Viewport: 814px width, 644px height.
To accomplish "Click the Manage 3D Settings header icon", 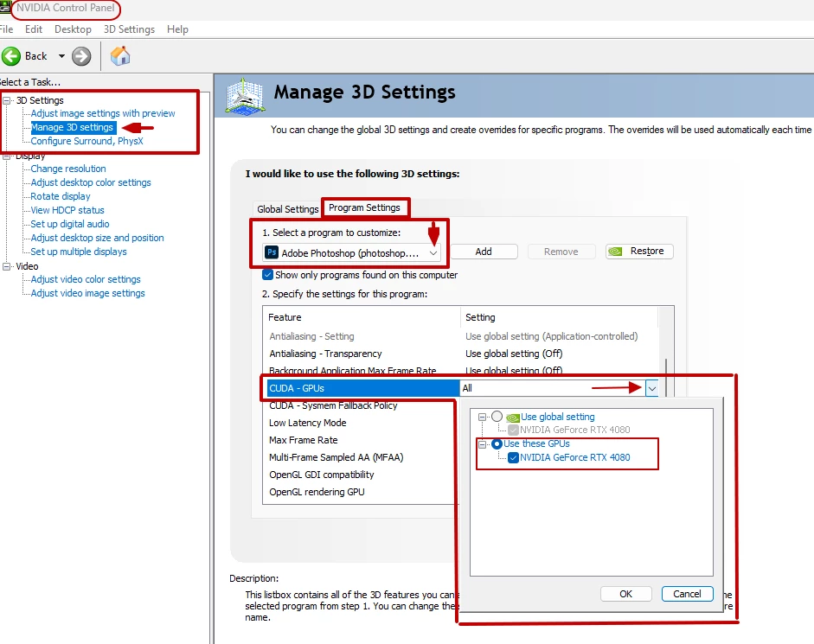I will (x=245, y=96).
